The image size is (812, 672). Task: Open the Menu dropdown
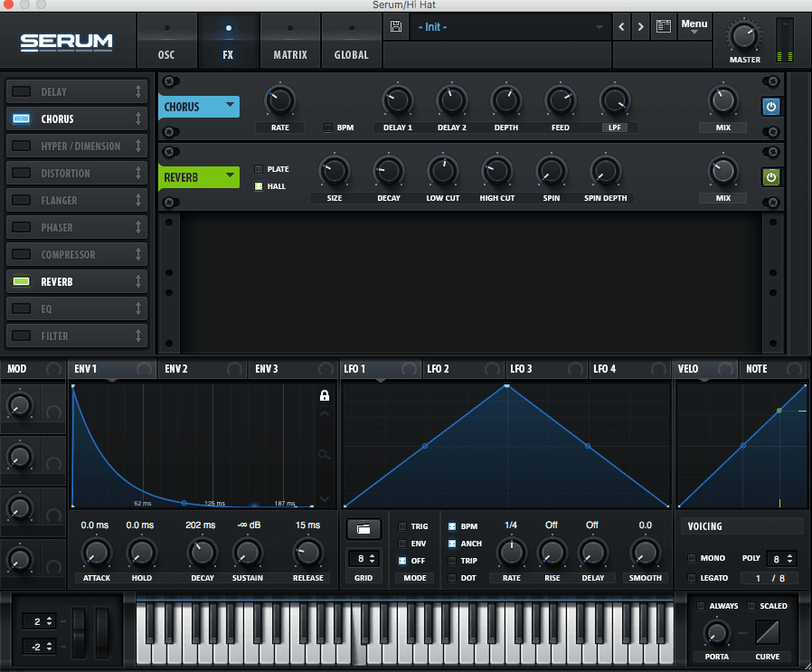click(x=694, y=26)
